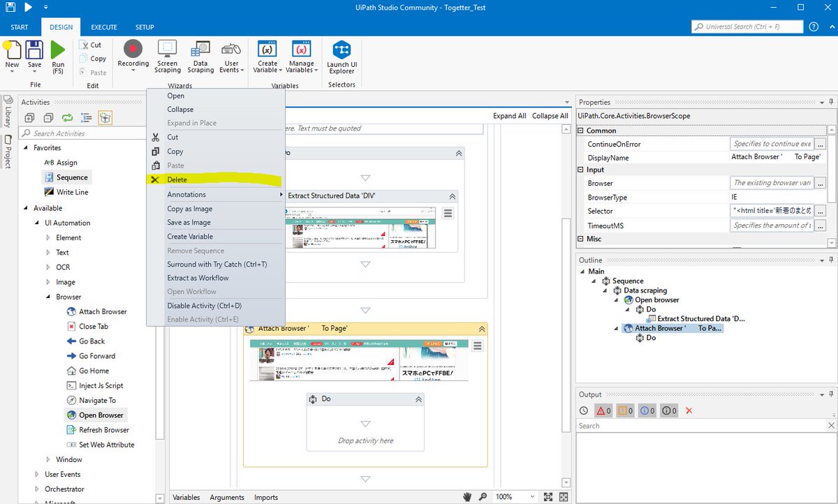This screenshot has height=504, width=838.
Task: Select the Write Line favorite
Action: (66, 192)
